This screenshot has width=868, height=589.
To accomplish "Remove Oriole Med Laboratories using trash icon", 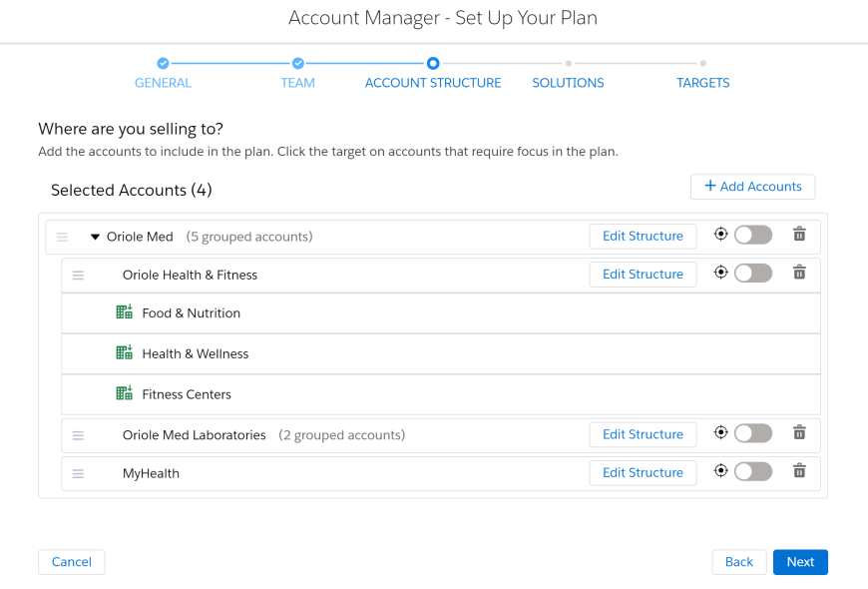I will (x=799, y=432).
